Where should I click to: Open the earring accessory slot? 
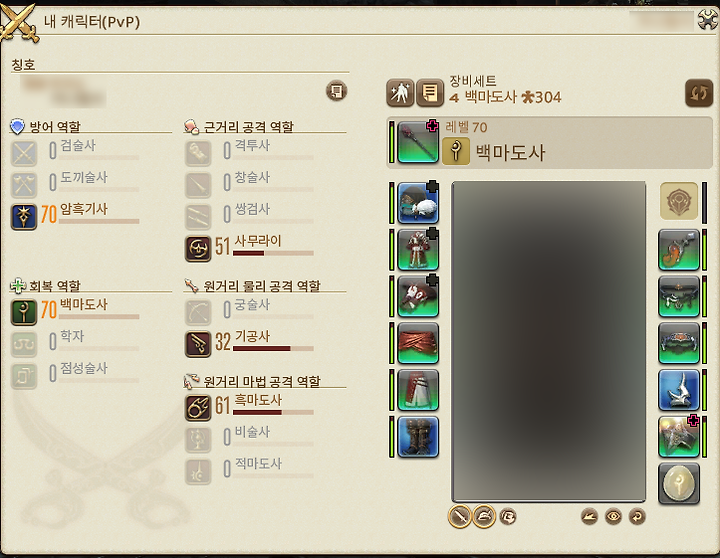679,250
